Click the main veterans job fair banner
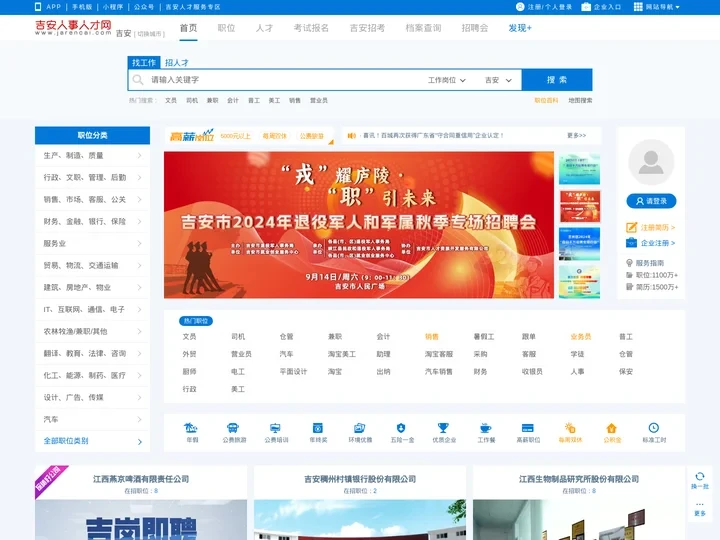 click(x=359, y=225)
